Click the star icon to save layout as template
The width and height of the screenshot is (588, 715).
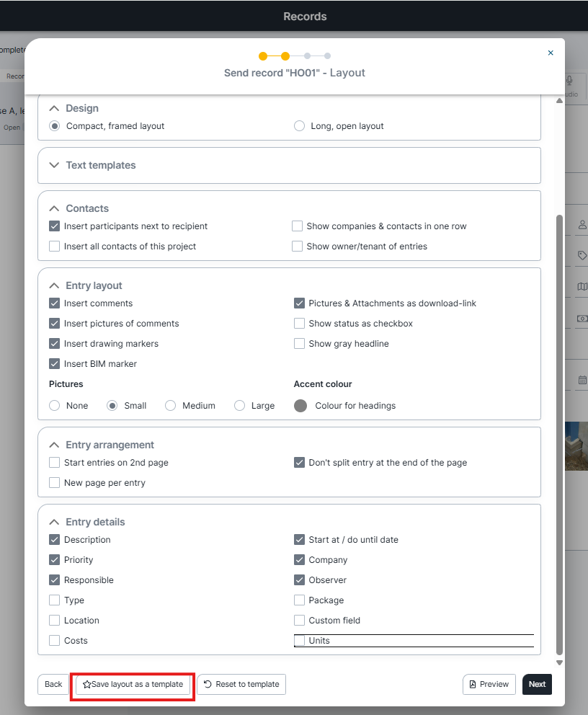click(x=87, y=685)
